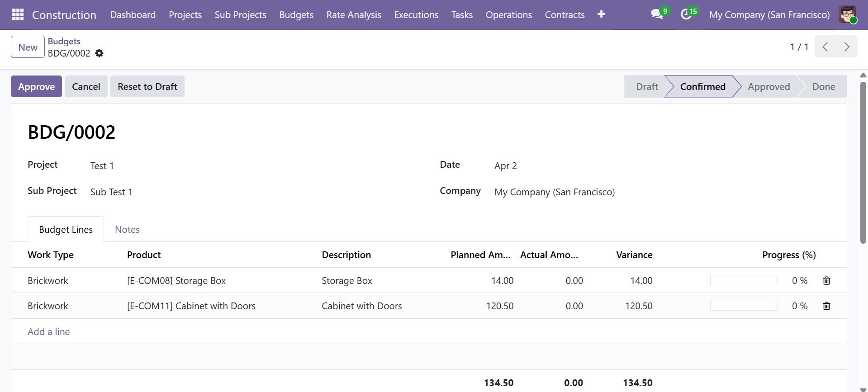This screenshot has width=868, height=392.
Task: Click the Approve button
Action: 36,87
